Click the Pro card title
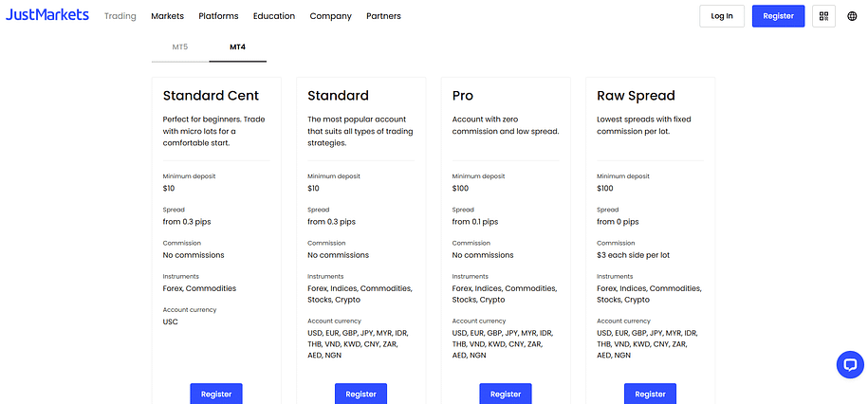 [463, 96]
